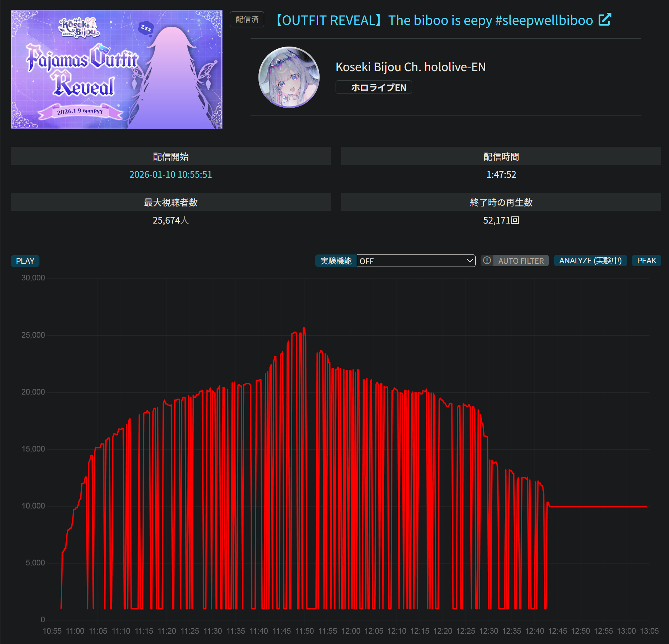Screen dimensions: 669x644
Task: Click the 1:47:52 duration value
Action: point(501,175)
